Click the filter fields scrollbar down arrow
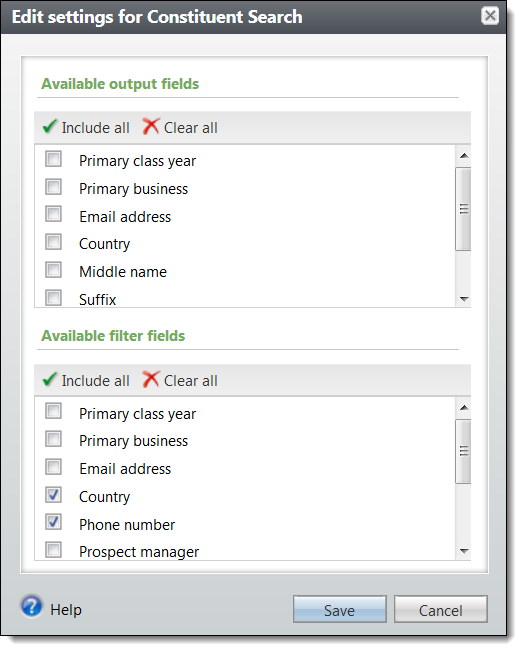Viewport: 522px width, 651px height. pos(464,551)
